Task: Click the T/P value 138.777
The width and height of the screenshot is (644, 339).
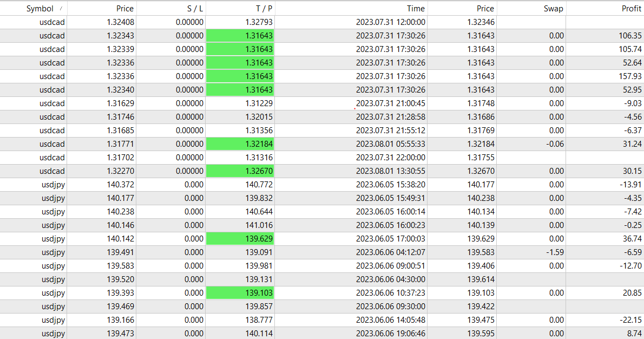Action: [x=259, y=321]
